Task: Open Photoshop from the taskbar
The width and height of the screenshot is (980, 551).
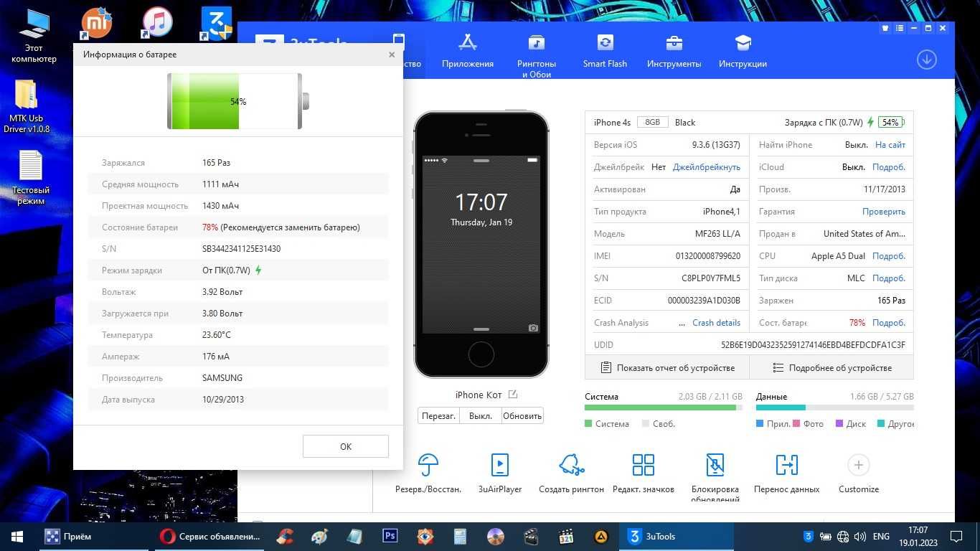Action: point(390,536)
